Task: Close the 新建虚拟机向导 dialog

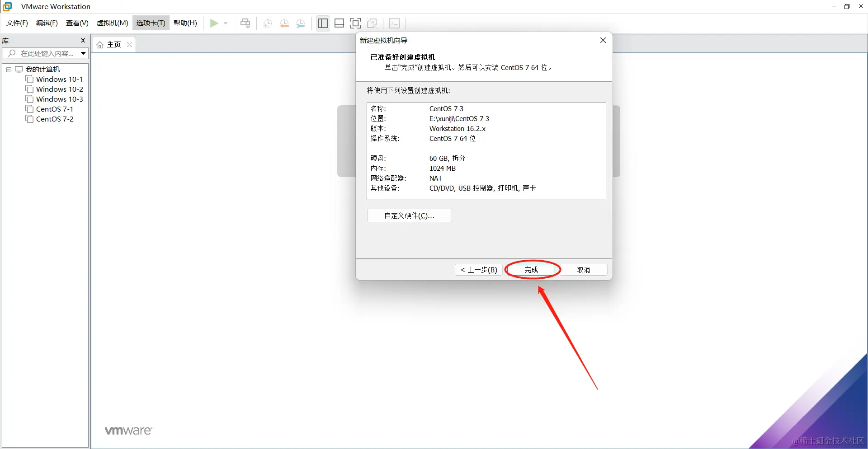Action: click(x=603, y=40)
